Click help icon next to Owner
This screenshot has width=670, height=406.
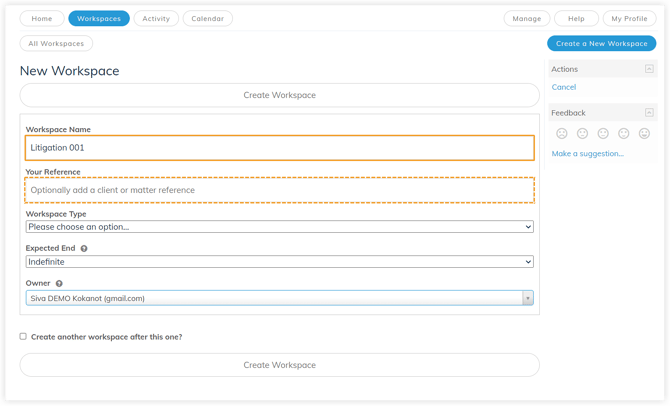[x=59, y=284]
